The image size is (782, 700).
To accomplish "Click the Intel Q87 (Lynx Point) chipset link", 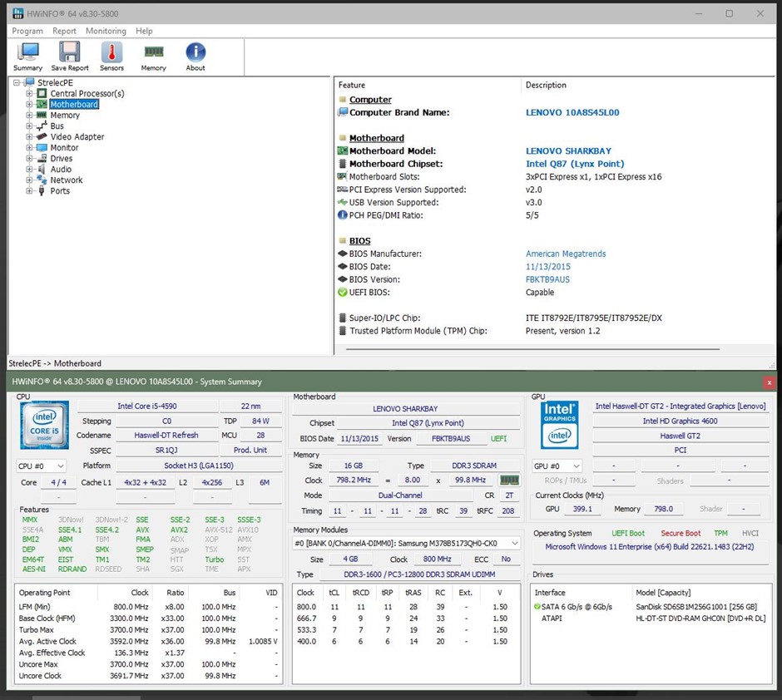I will pos(575,164).
